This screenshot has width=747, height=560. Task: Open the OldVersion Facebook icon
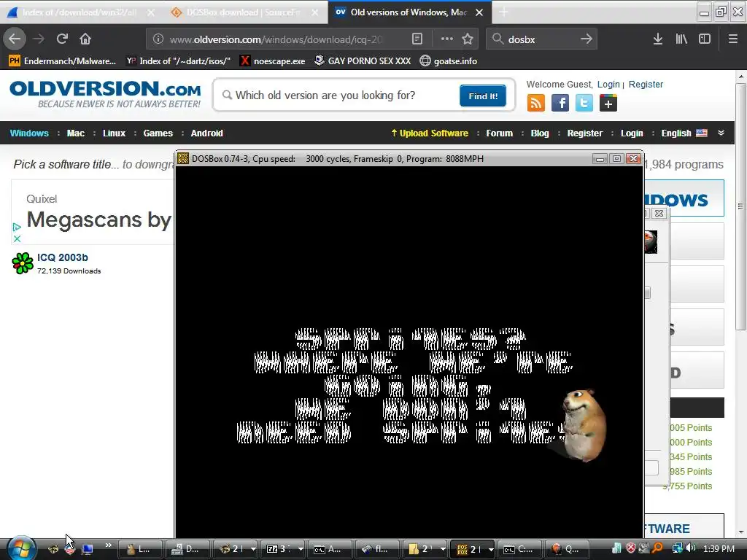coord(560,103)
